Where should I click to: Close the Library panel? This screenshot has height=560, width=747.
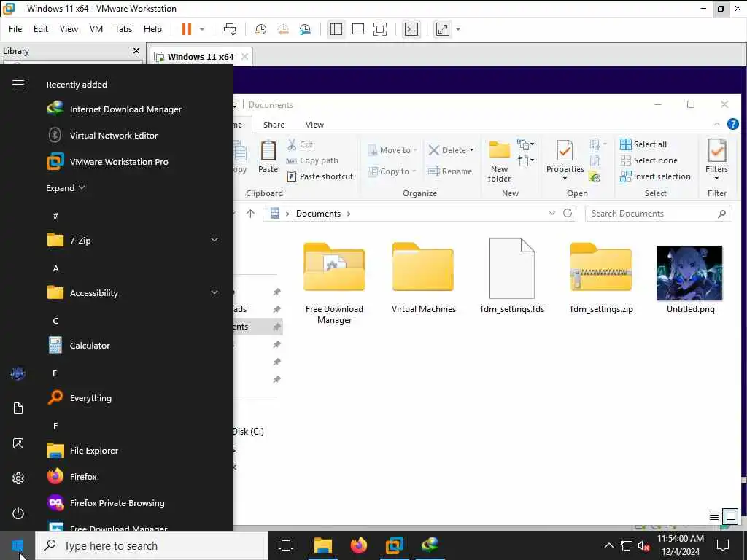pos(136,50)
